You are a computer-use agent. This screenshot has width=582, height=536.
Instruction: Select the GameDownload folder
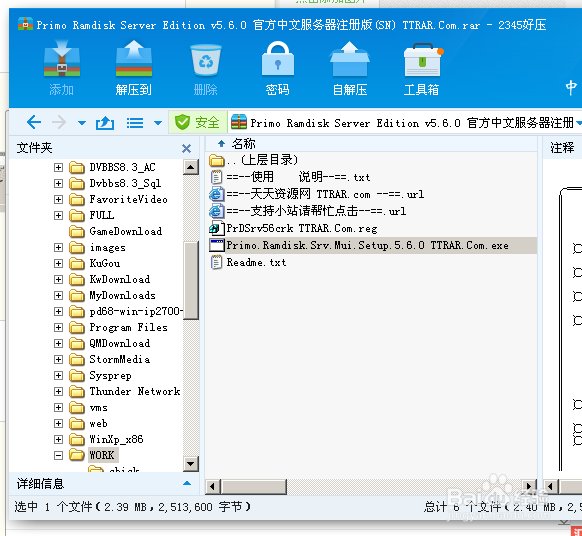click(125, 231)
